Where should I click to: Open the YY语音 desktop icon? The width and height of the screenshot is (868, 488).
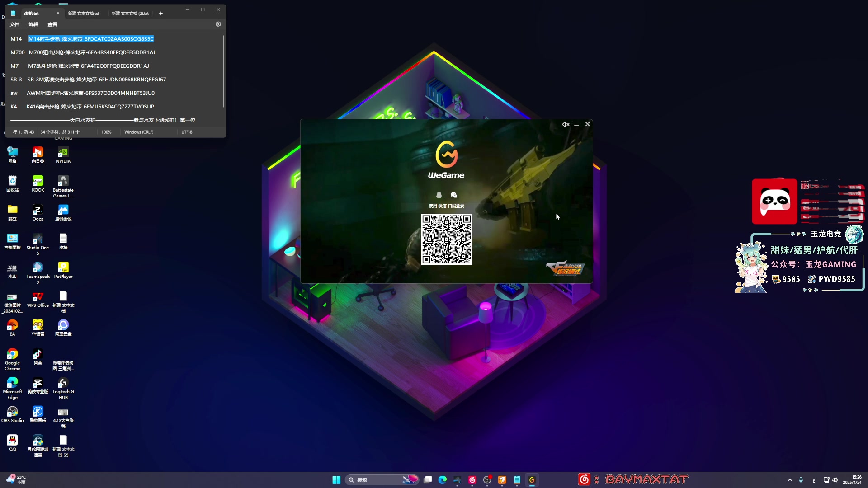tap(38, 328)
